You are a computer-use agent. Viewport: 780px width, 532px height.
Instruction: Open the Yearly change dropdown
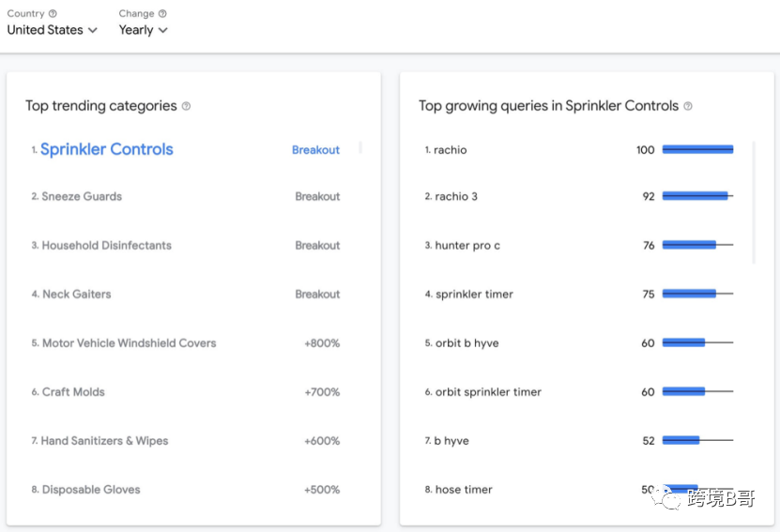[x=144, y=30]
